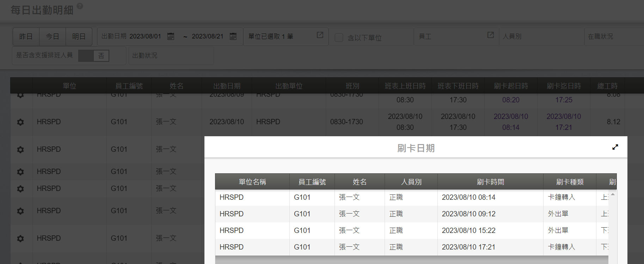This screenshot has height=264, width=644.
Task: Open calendar picker for end date 2023/08/21
Action: (x=233, y=36)
